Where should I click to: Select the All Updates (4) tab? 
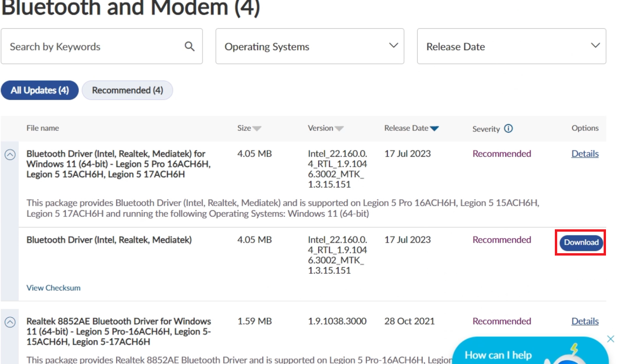40,90
